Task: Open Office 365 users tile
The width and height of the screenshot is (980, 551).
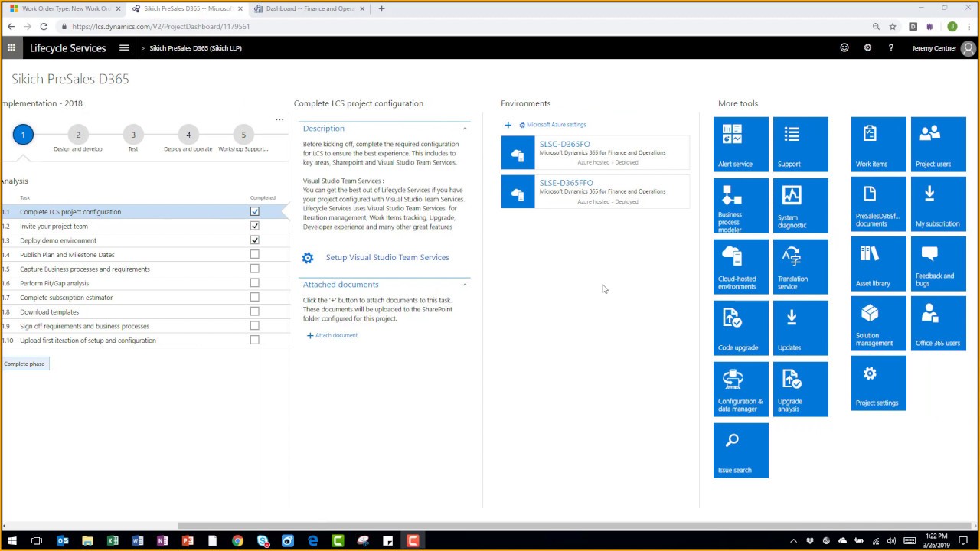Action: (x=938, y=324)
